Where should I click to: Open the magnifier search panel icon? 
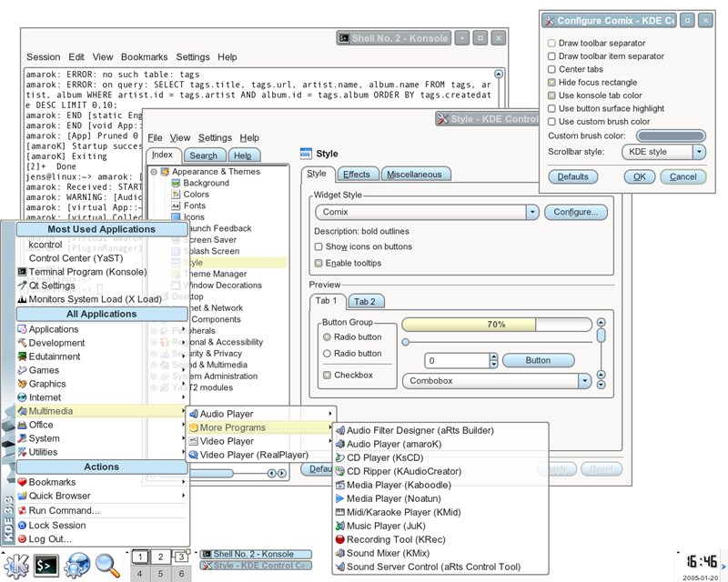(x=107, y=566)
